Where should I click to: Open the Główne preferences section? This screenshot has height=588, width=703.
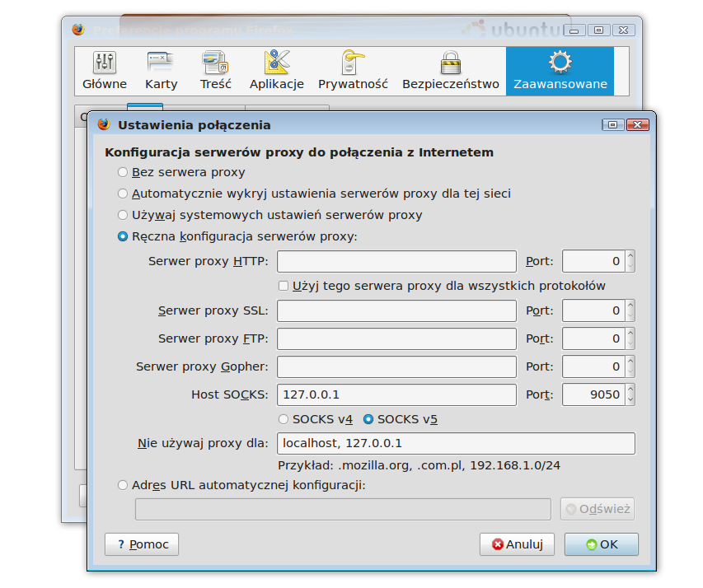coord(105,71)
